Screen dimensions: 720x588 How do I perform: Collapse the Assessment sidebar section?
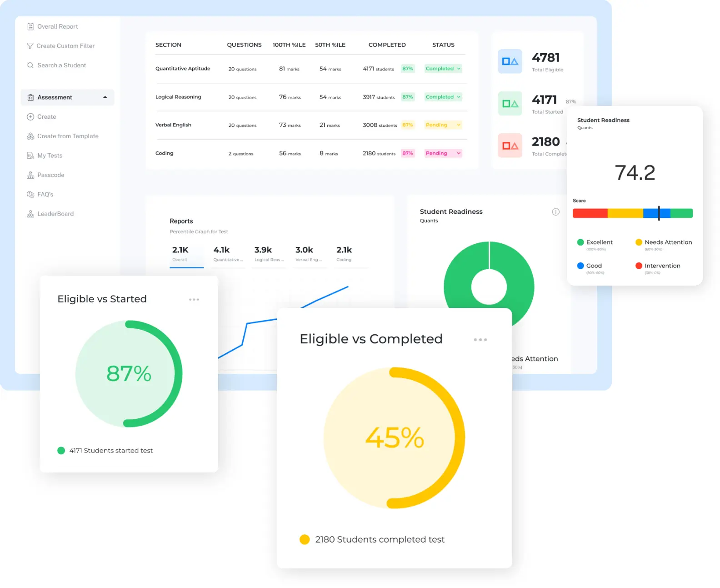coord(105,97)
